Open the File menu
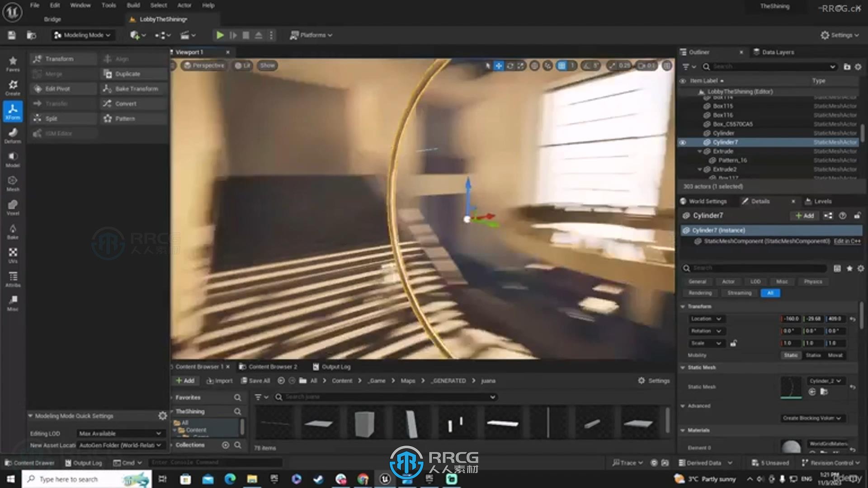This screenshot has width=868, height=488. click(35, 5)
